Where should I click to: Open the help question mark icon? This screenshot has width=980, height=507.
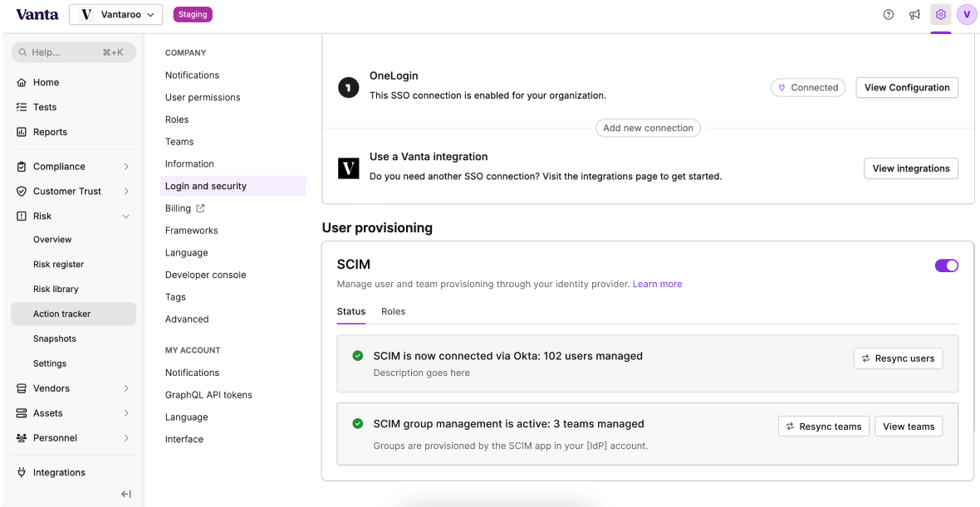coord(888,14)
